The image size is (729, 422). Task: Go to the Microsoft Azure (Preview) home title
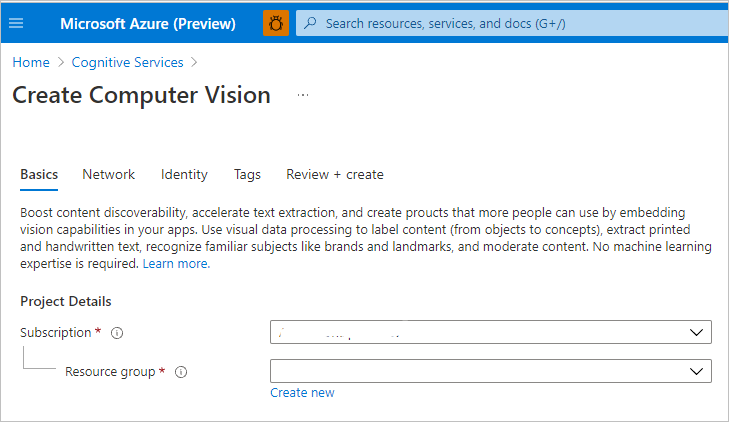[x=147, y=23]
